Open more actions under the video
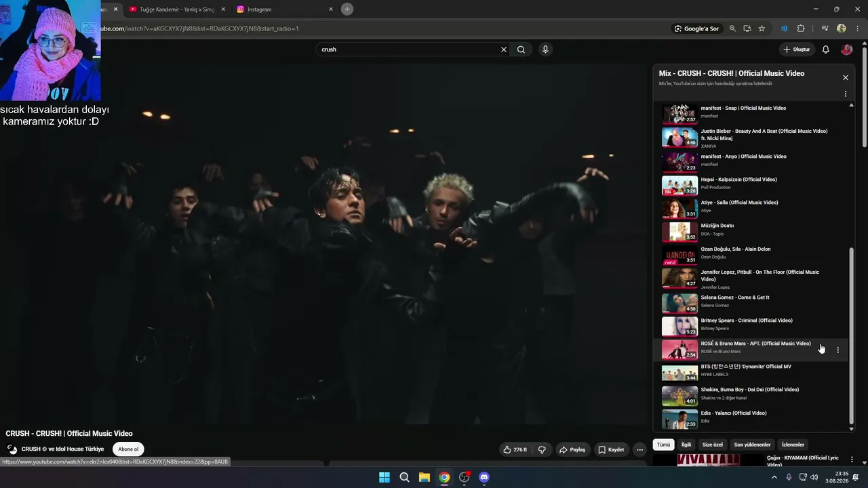The image size is (868, 488). [639, 449]
